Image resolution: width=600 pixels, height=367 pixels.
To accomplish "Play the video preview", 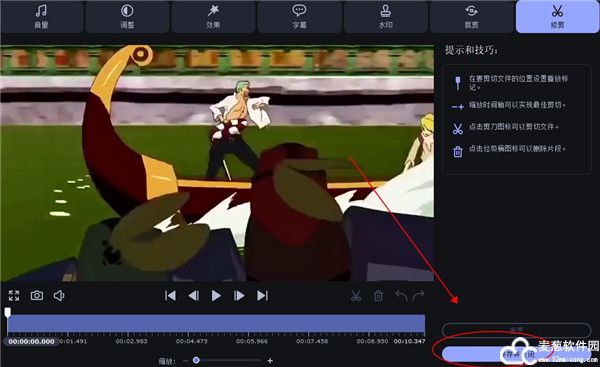I will (216, 295).
